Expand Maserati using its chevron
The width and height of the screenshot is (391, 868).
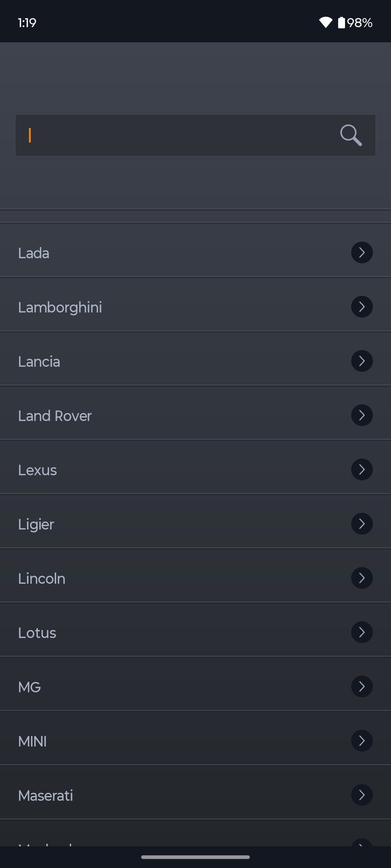[362, 795]
